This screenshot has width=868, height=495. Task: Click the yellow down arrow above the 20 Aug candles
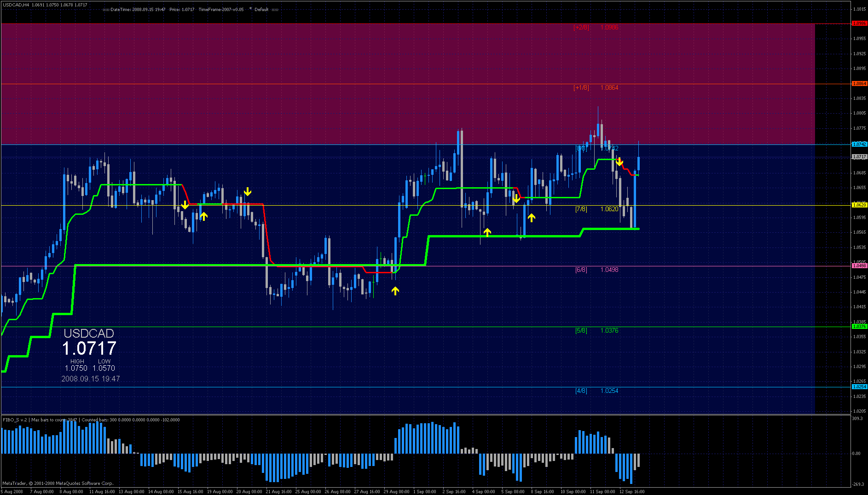248,192
